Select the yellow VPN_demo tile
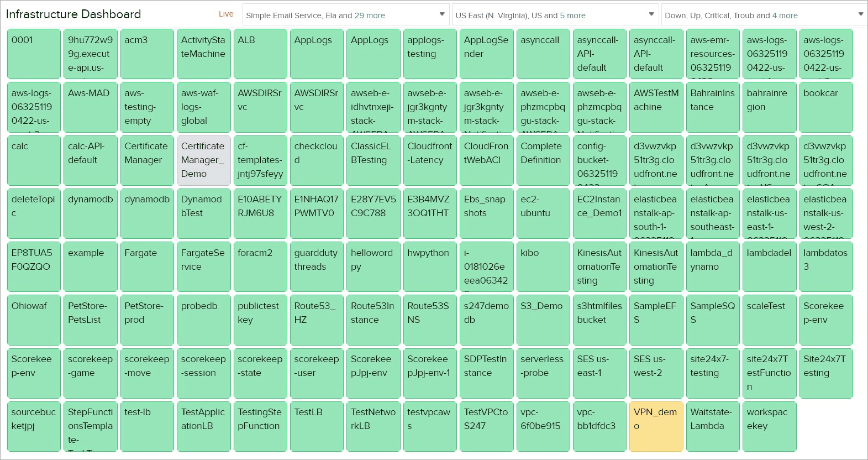 656,426
